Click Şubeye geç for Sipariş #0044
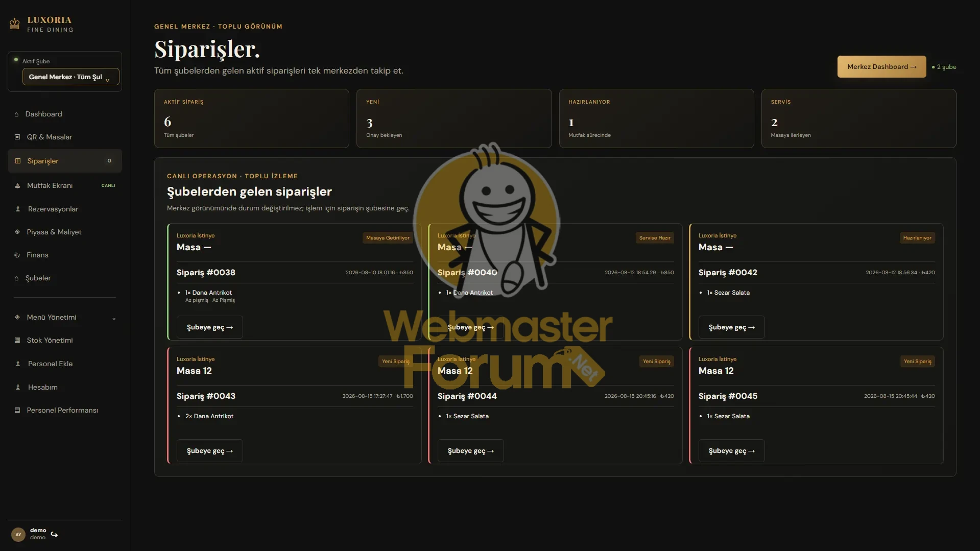The height and width of the screenshot is (551, 980). click(470, 450)
